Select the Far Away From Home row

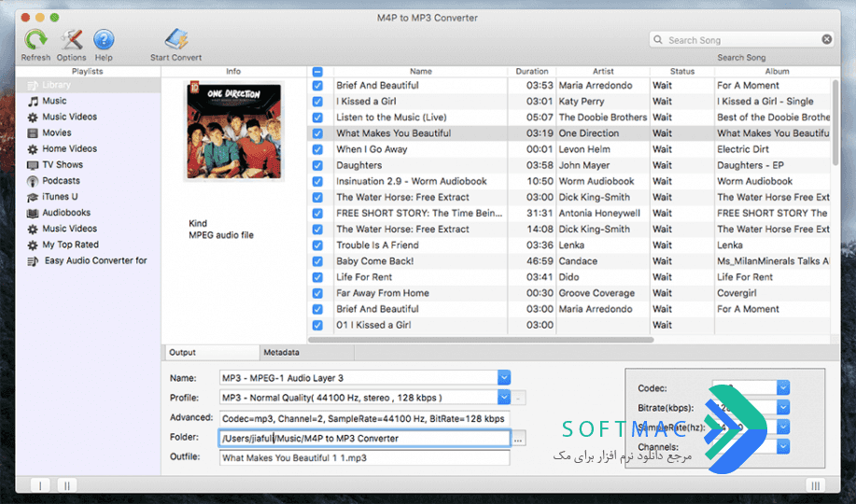[x=570, y=293]
